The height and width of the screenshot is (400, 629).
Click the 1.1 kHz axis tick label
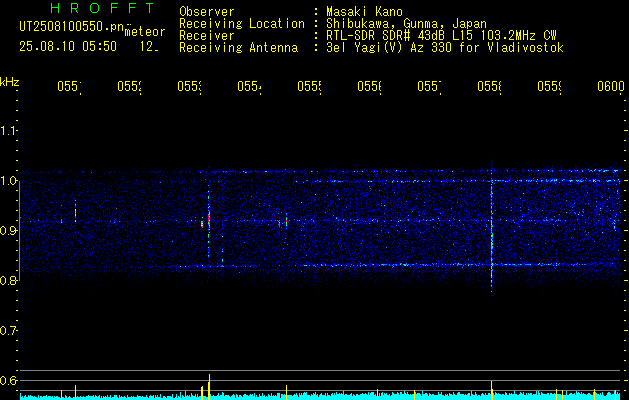(8, 130)
